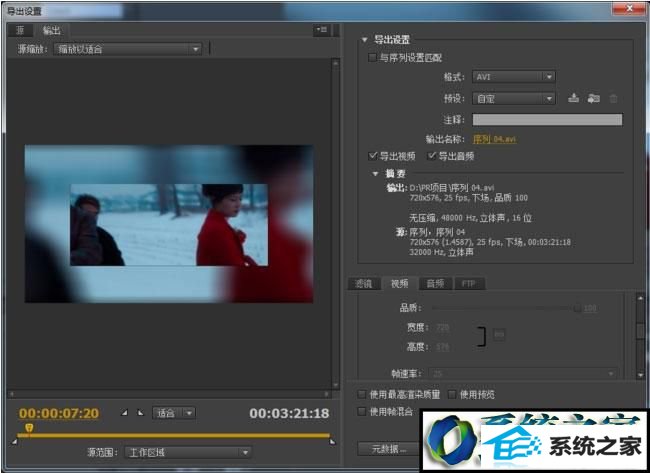650x473 pixels.
Task: Switch to the 源 tab
Action: click(20, 30)
